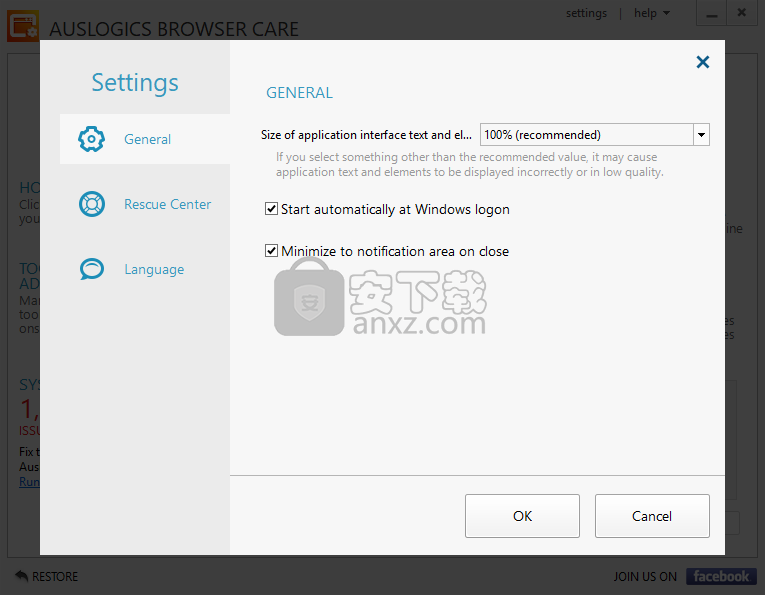Click the Cancel button

652,516
